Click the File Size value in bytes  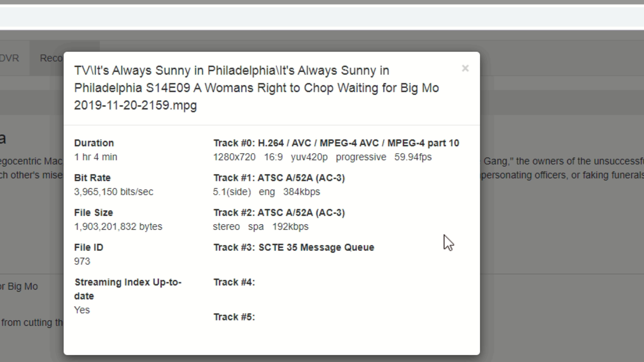tap(118, 226)
